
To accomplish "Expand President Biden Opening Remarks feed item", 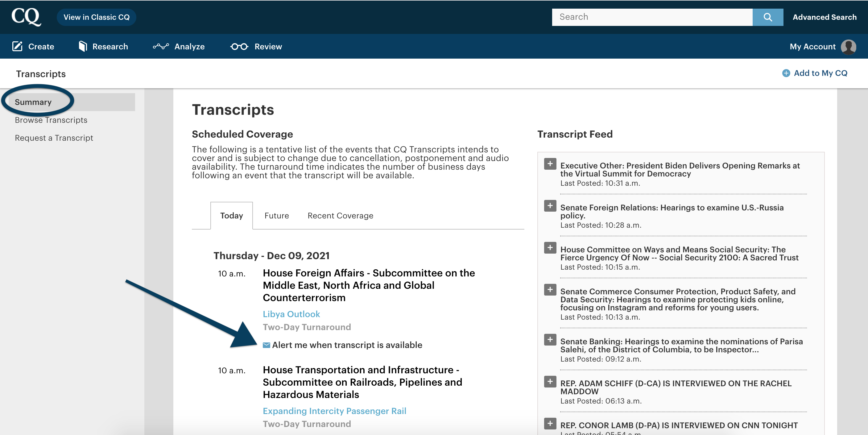I will click(550, 164).
